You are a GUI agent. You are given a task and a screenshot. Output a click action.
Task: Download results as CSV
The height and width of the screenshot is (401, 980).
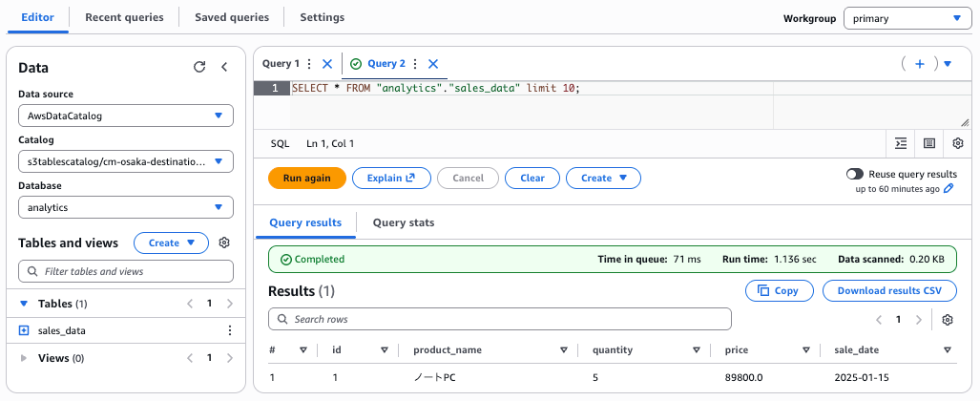pyautogui.click(x=888, y=290)
